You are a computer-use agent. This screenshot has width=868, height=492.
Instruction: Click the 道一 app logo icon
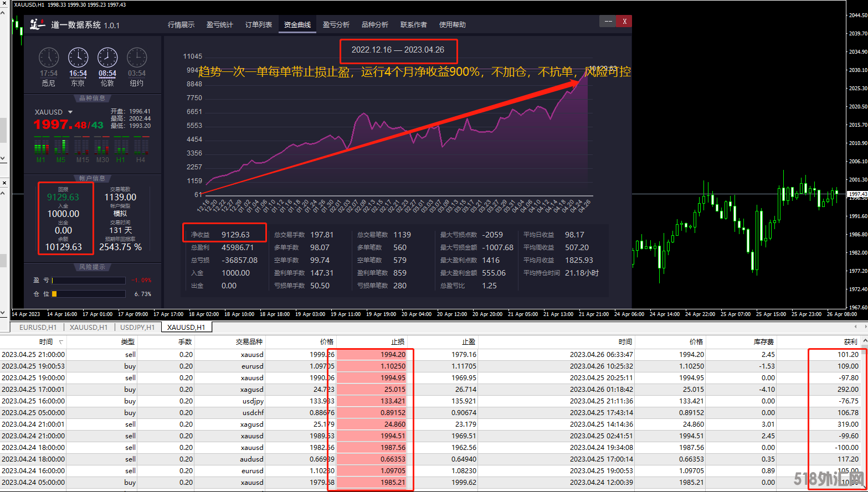click(x=38, y=24)
